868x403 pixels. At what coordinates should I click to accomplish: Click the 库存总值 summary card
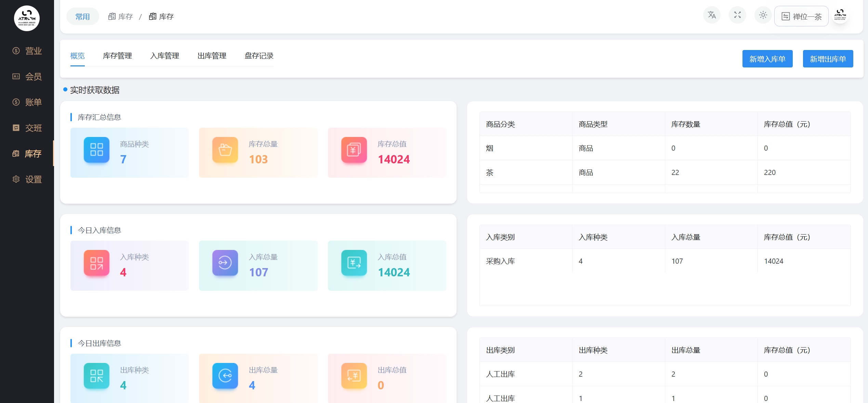click(x=387, y=153)
